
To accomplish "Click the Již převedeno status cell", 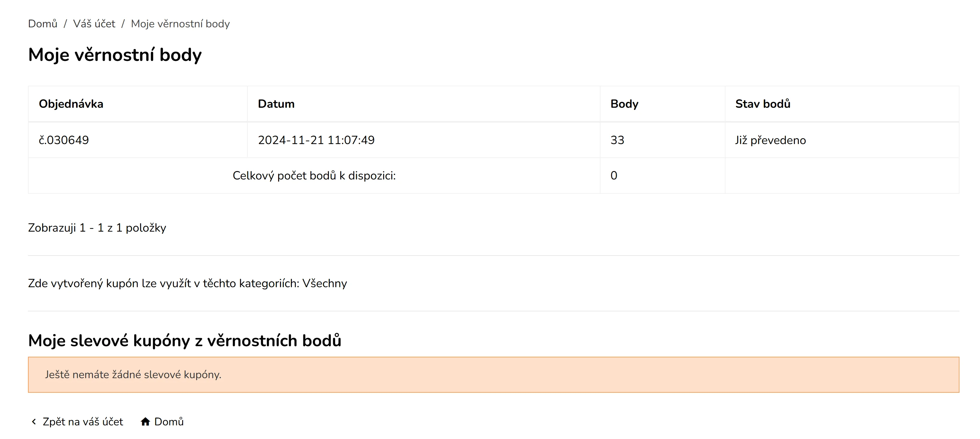I will click(771, 140).
